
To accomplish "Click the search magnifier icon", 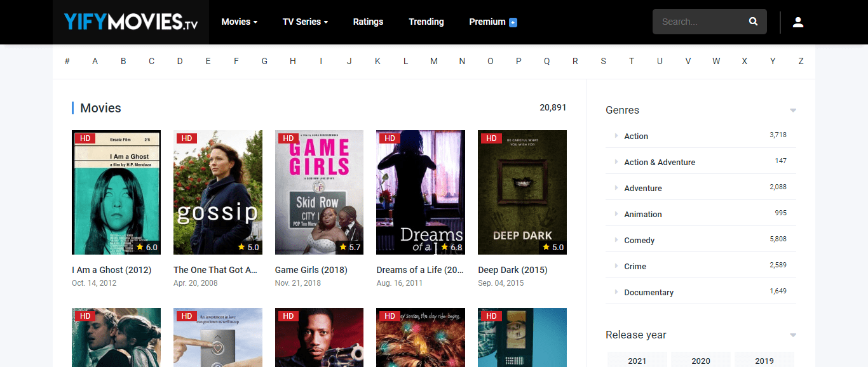I will [x=753, y=22].
